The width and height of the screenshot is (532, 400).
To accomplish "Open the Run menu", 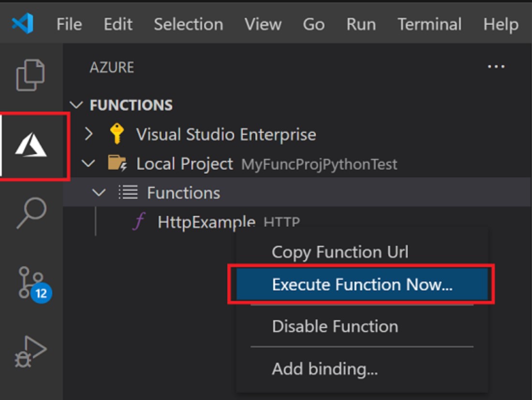I will pyautogui.click(x=361, y=24).
